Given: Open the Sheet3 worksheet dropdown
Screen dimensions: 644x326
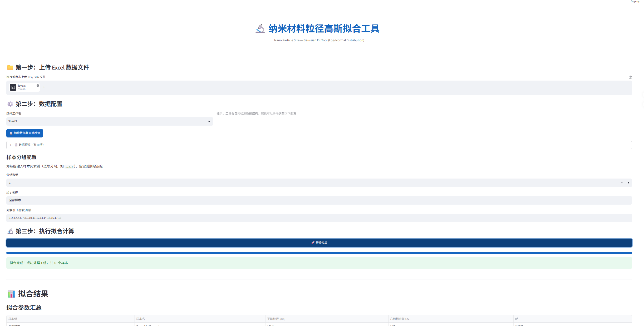Looking at the screenshot, I should click(110, 121).
